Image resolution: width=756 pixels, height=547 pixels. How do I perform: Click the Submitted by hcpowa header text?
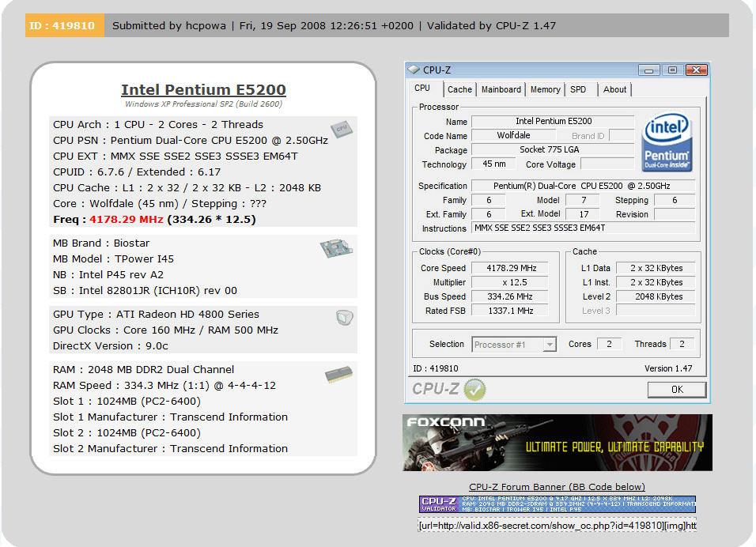point(168,25)
